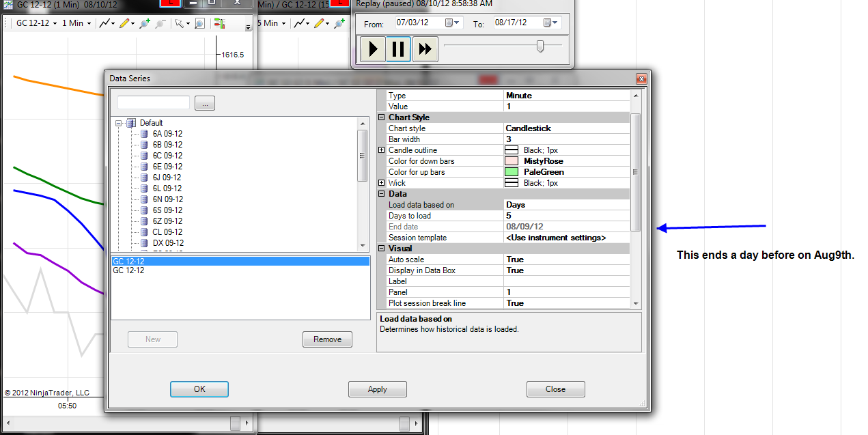Image resolution: width=868 pixels, height=435 pixels.
Task: Click Apply in Data Series dialog
Action: click(x=378, y=389)
